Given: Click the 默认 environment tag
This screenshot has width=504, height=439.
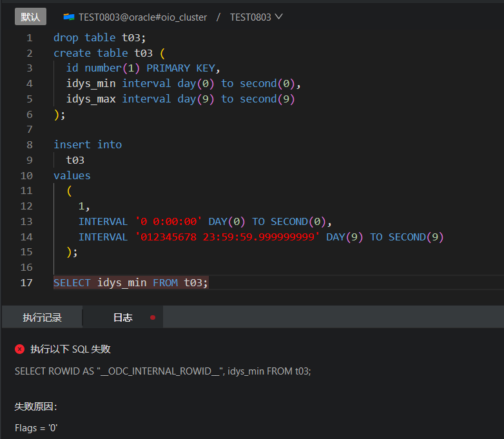Looking at the screenshot, I should pyautogui.click(x=30, y=17).
